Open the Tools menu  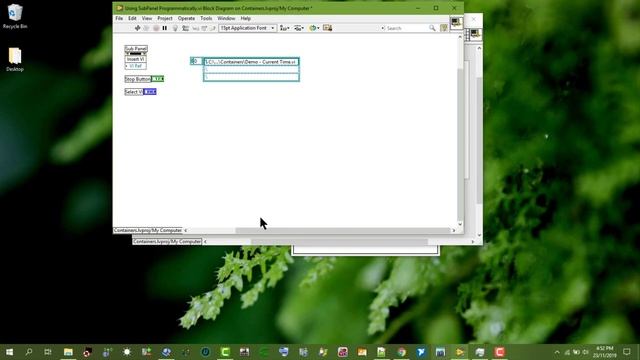[206, 18]
